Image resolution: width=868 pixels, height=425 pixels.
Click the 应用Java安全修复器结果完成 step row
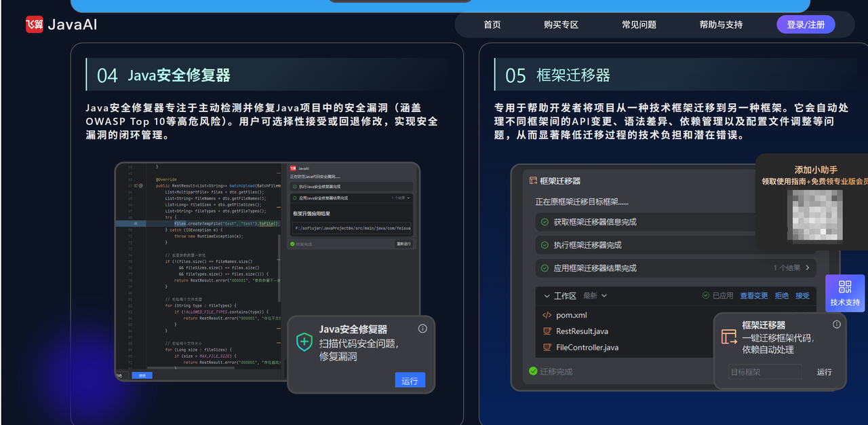(x=351, y=198)
